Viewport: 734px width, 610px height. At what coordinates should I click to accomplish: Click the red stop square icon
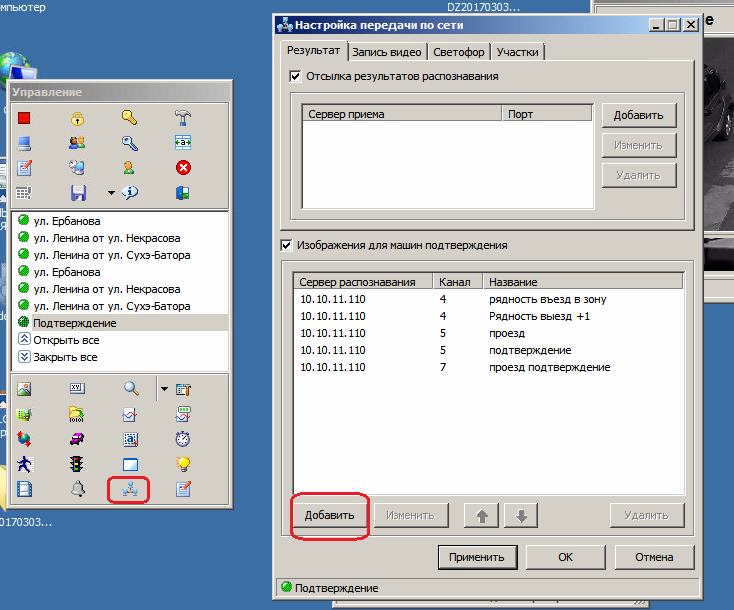click(x=25, y=119)
